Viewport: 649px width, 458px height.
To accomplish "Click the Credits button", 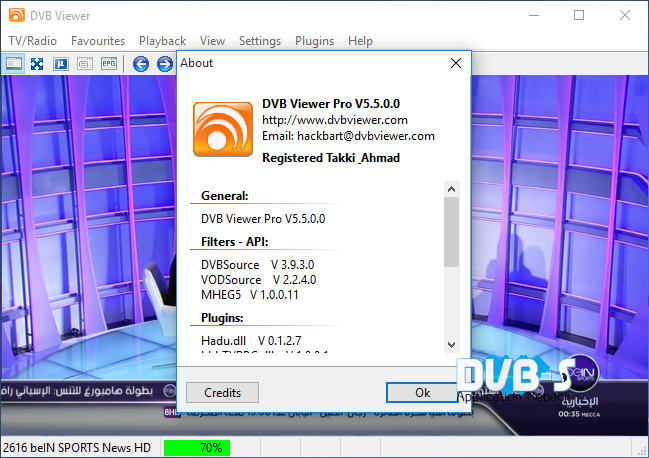I will pos(222,392).
